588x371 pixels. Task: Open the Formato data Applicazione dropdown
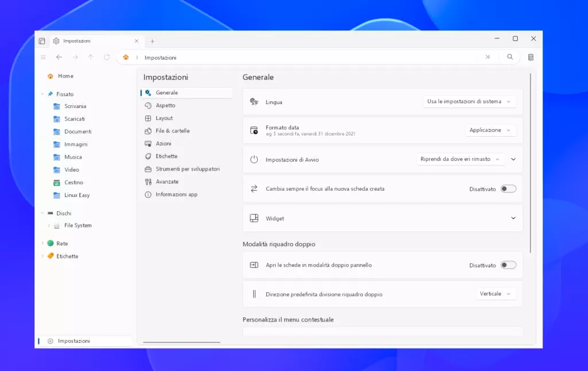(x=490, y=130)
